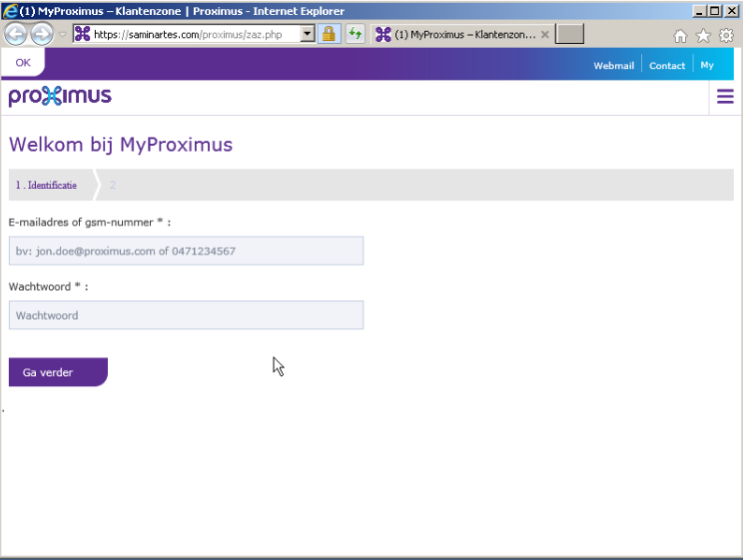Image resolution: width=743 pixels, height=560 pixels.
Task: Click the Ga verder button
Action: tap(58, 372)
